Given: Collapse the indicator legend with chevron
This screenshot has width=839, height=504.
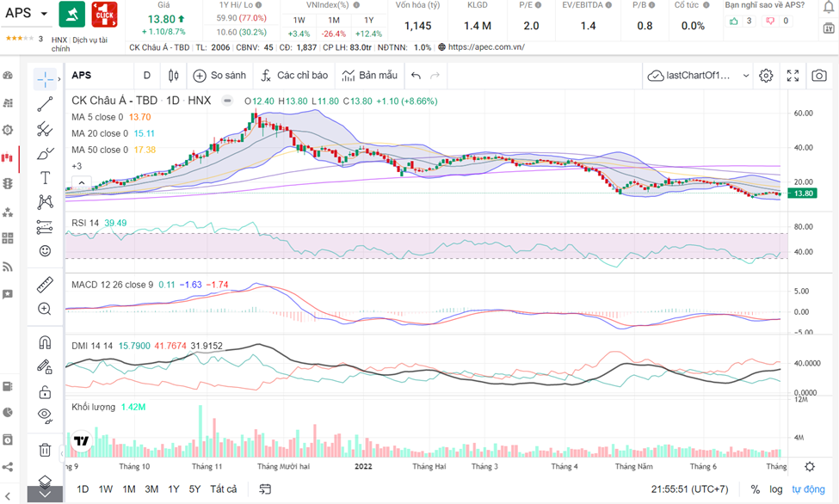Looking at the screenshot, I should tap(81, 182).
